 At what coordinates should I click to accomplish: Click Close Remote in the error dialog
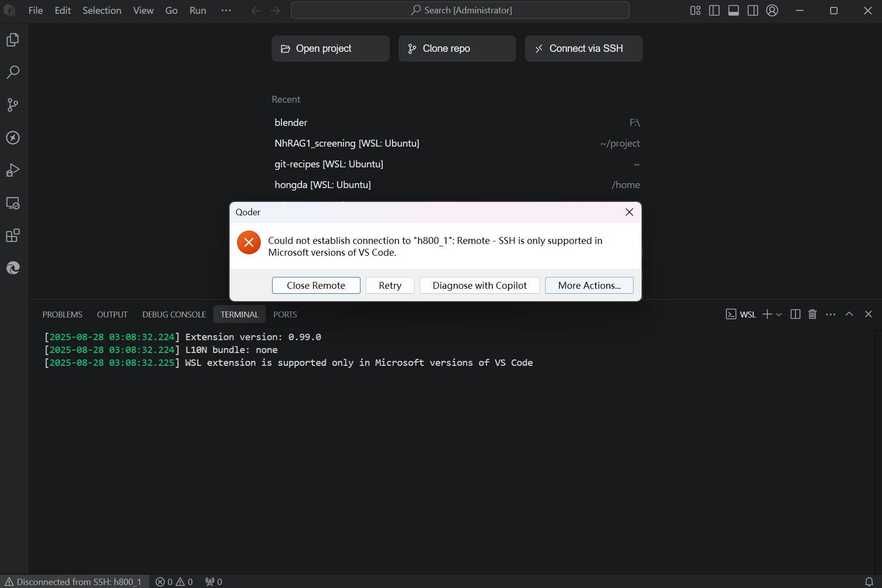tap(316, 285)
